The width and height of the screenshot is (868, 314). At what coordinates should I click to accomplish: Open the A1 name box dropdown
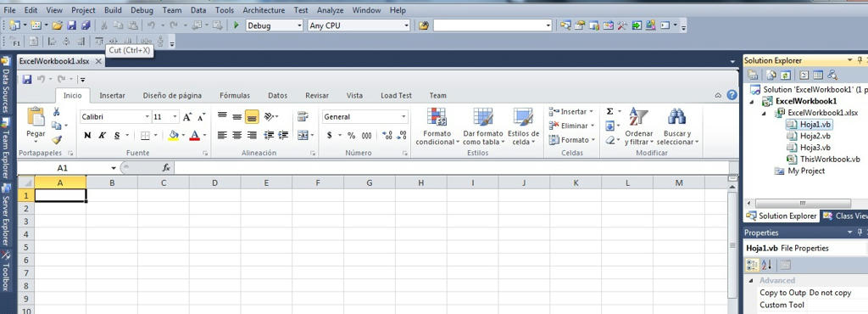coord(114,168)
